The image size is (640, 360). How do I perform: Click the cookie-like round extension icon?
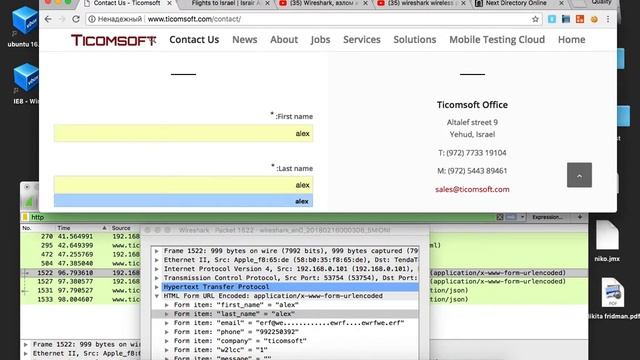tap(594, 19)
